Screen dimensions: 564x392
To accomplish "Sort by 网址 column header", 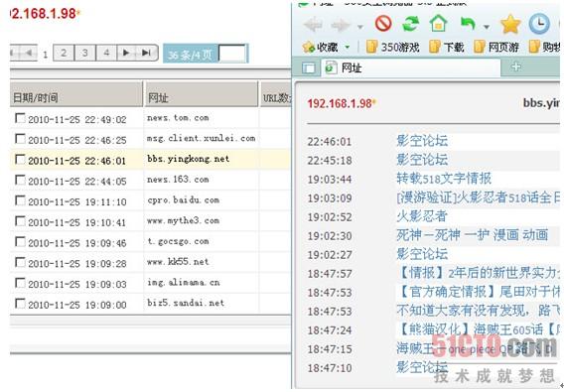I will pyautogui.click(x=201, y=94).
